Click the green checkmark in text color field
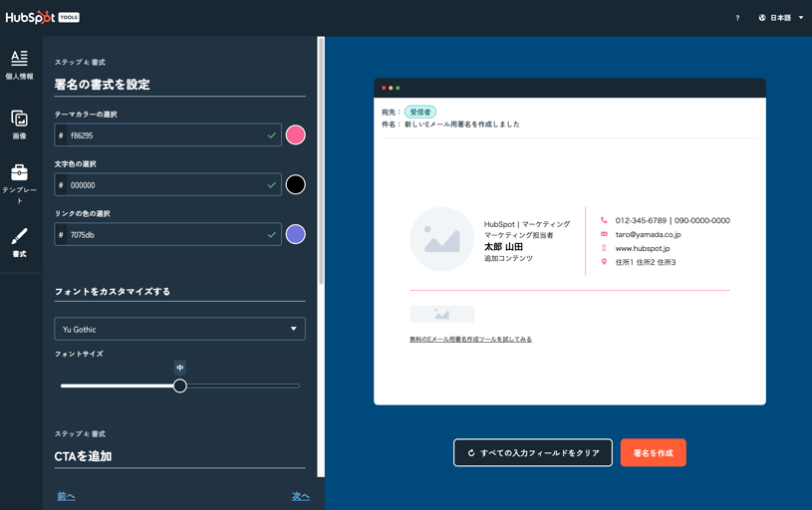 tap(271, 185)
